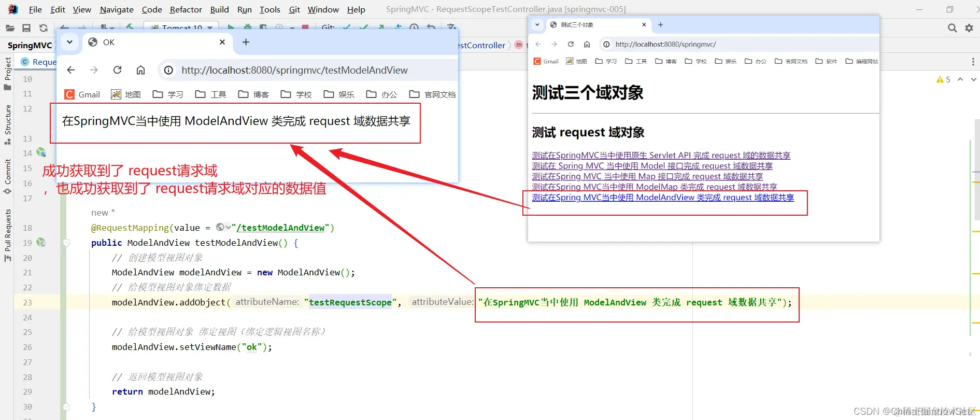Click Home icon in the right browser window
The height and width of the screenshot is (420, 980).
coord(587,44)
